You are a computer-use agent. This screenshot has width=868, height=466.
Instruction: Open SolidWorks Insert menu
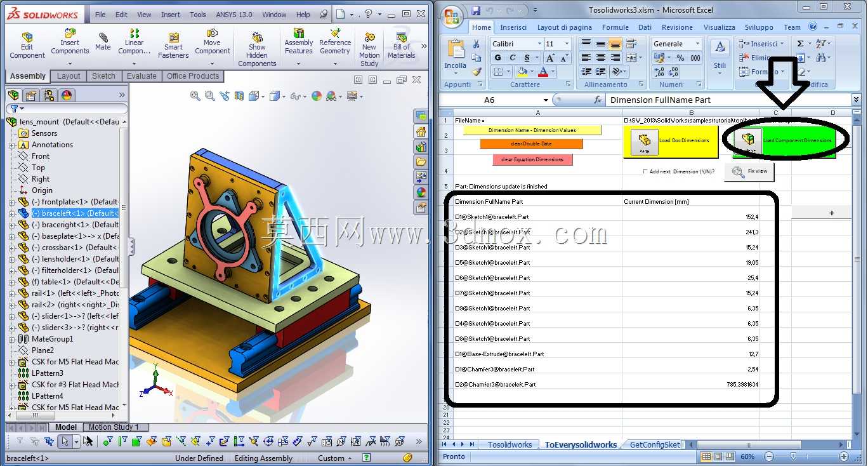[170, 15]
